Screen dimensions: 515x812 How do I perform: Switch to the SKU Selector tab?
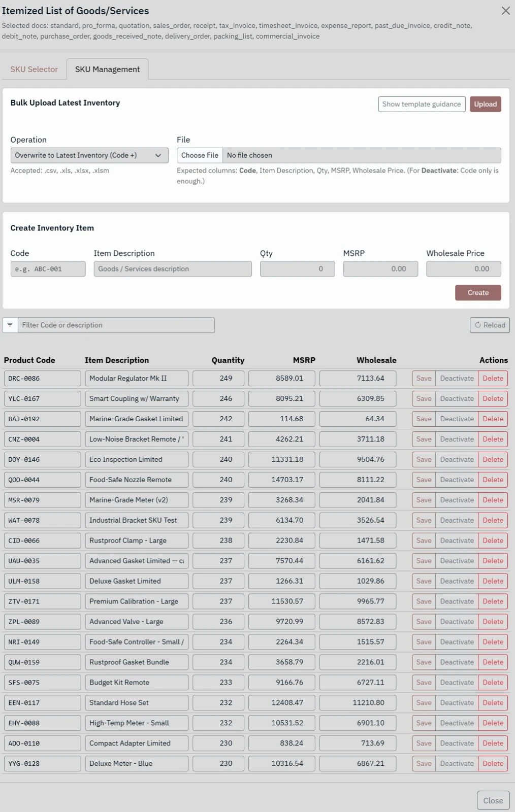pos(34,69)
